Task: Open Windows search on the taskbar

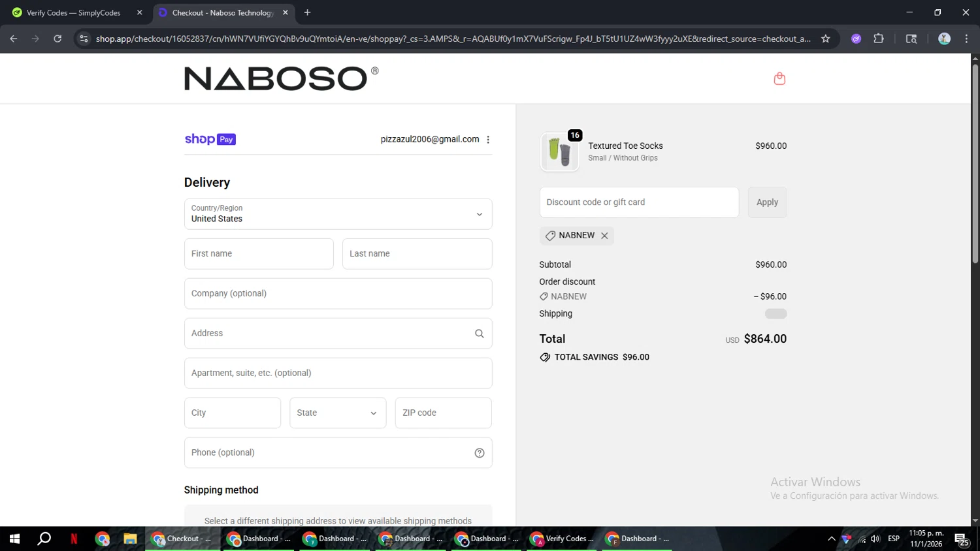Action: point(44,539)
